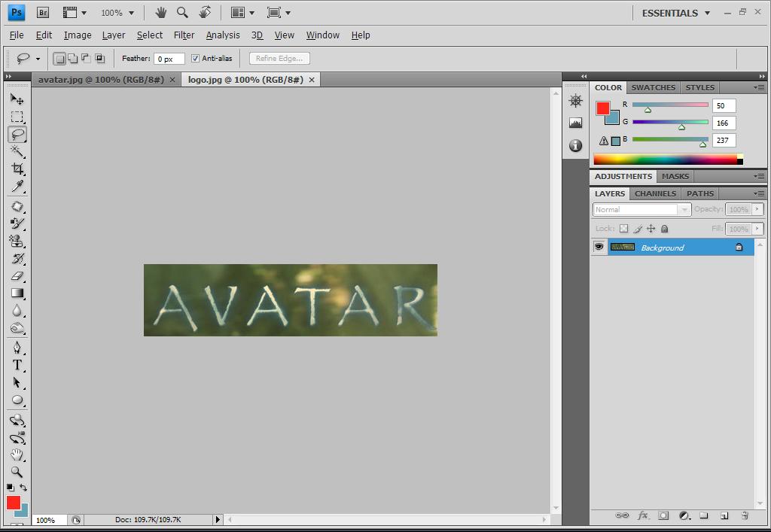Pick the Magic Wand tool
Image resolution: width=771 pixels, height=532 pixels.
(17, 151)
